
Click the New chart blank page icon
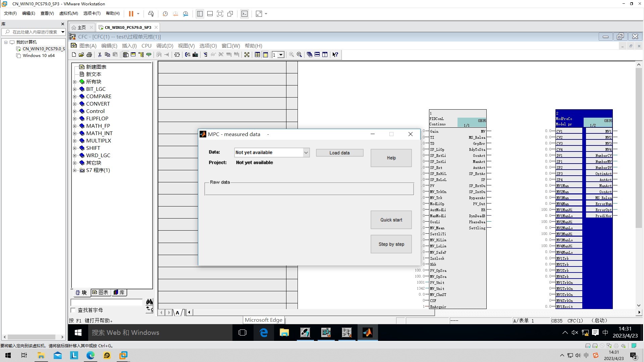tap(74, 55)
